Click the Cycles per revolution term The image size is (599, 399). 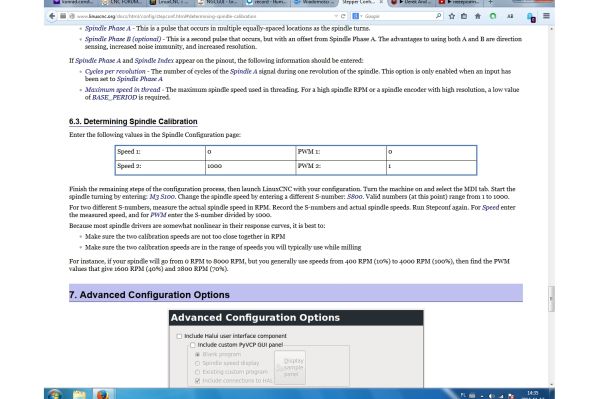115,71
